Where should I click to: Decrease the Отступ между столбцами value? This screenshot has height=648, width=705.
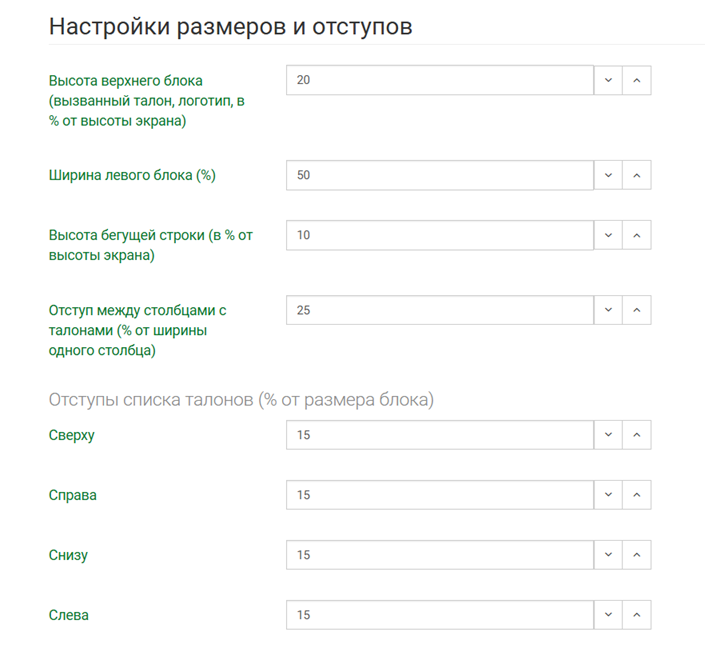(x=608, y=310)
